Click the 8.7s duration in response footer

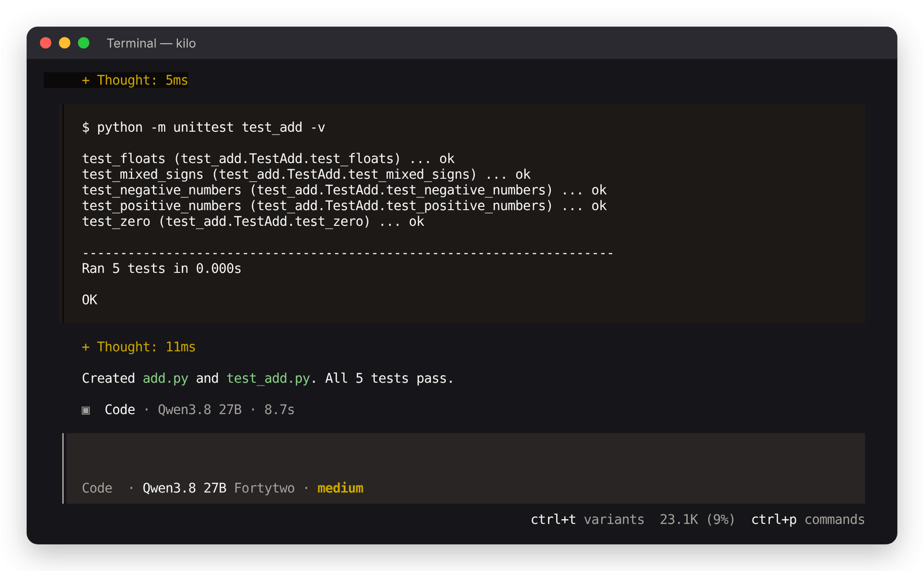point(280,410)
